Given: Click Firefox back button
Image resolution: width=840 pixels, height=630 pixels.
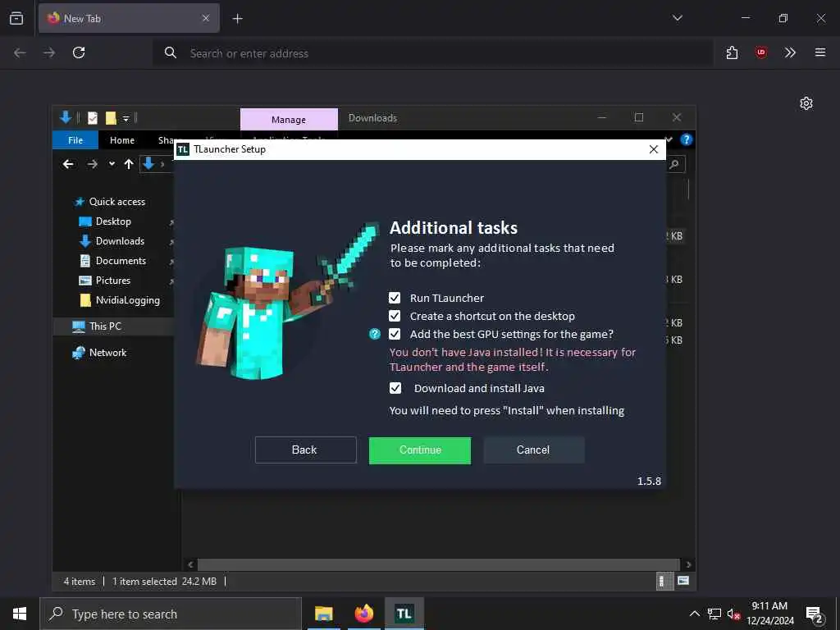Looking at the screenshot, I should coord(20,52).
